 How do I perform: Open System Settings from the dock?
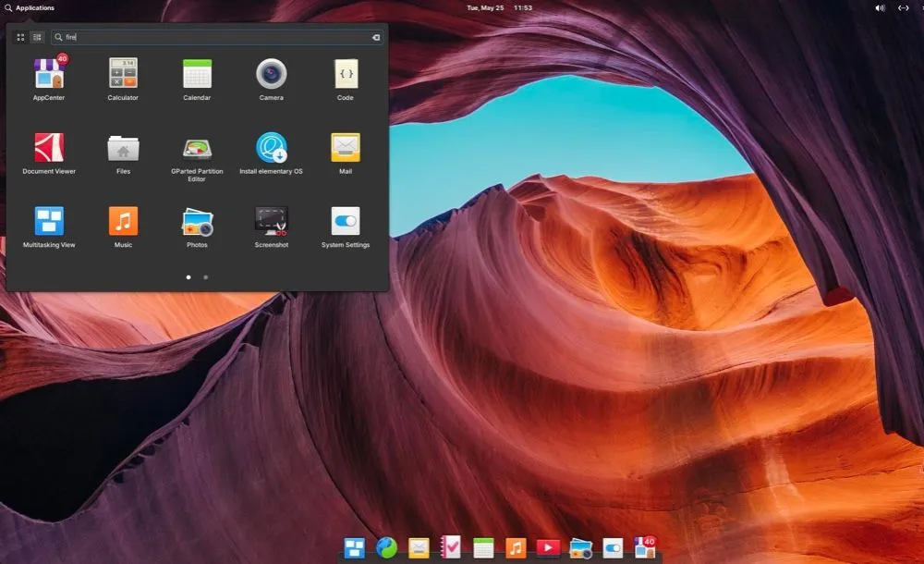point(613,548)
